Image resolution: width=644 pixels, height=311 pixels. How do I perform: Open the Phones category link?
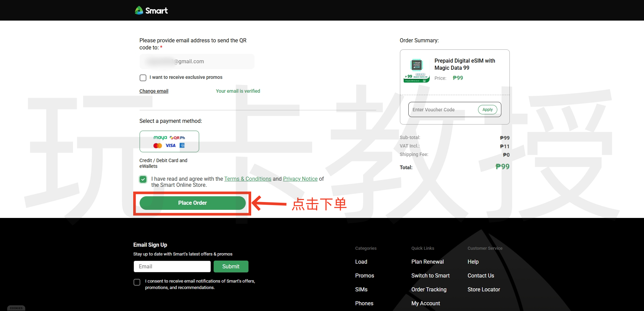pyautogui.click(x=364, y=303)
